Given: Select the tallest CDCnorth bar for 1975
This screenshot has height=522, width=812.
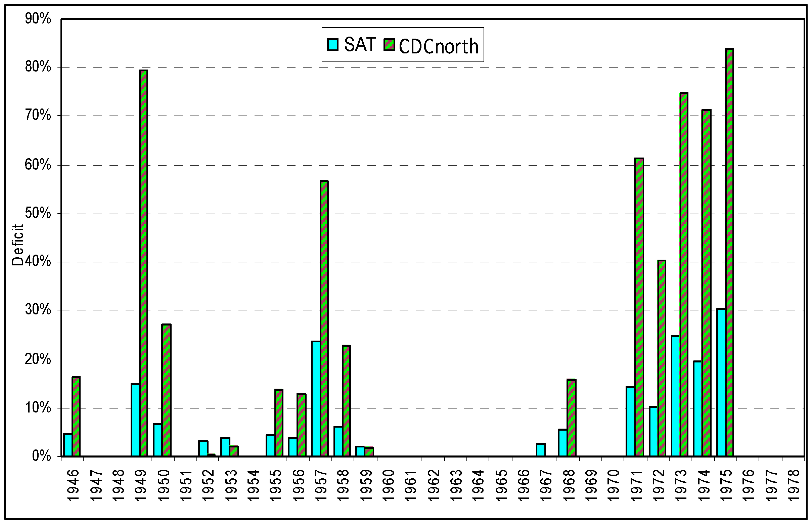Looking at the screenshot, I should coord(729,253).
